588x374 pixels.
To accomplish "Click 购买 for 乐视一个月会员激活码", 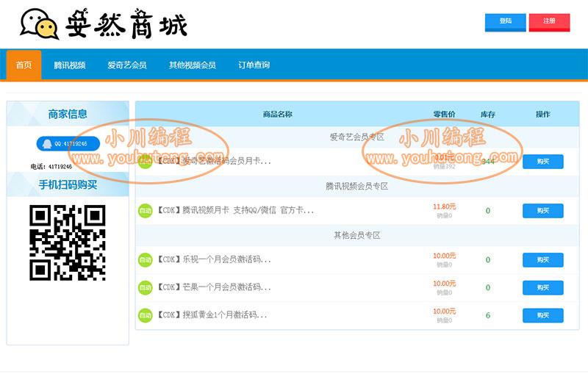I will point(543,259).
